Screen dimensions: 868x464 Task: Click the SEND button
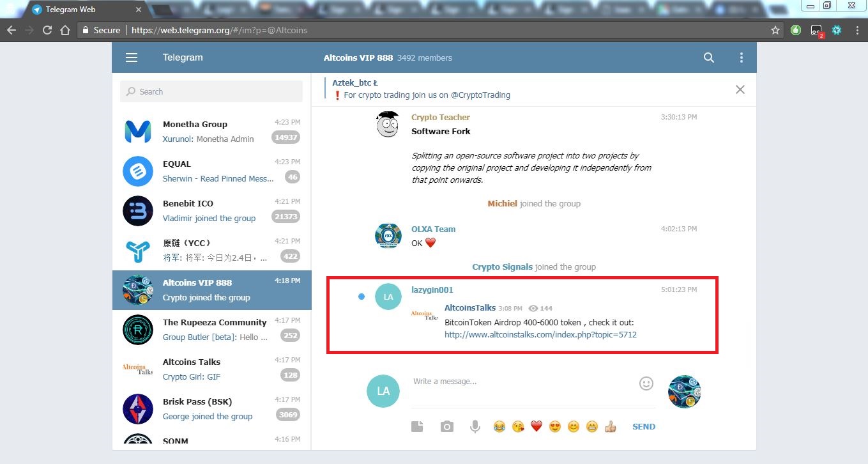644,426
